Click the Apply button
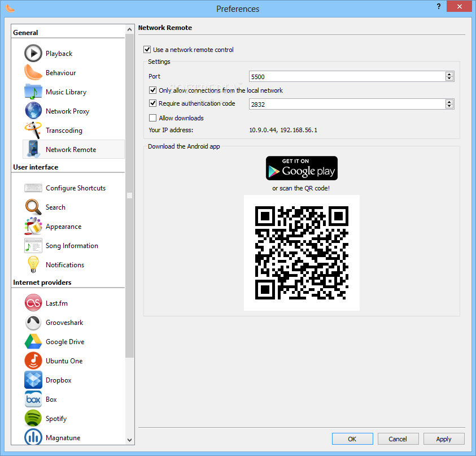 pyautogui.click(x=444, y=438)
